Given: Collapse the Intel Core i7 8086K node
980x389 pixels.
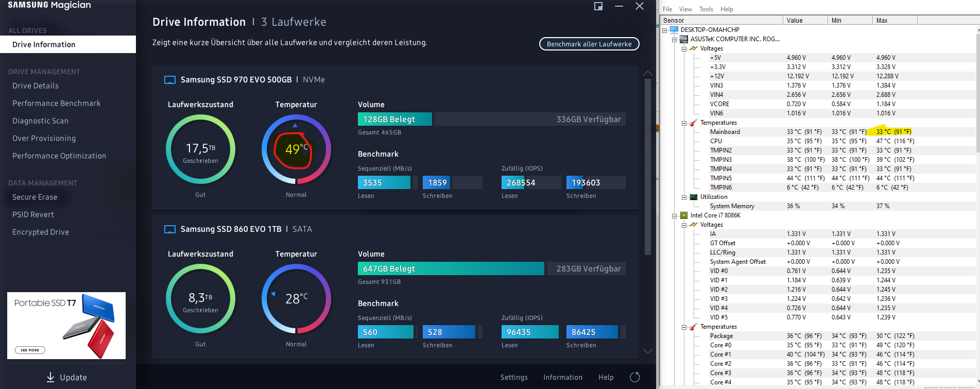Looking at the screenshot, I should click(x=674, y=216).
